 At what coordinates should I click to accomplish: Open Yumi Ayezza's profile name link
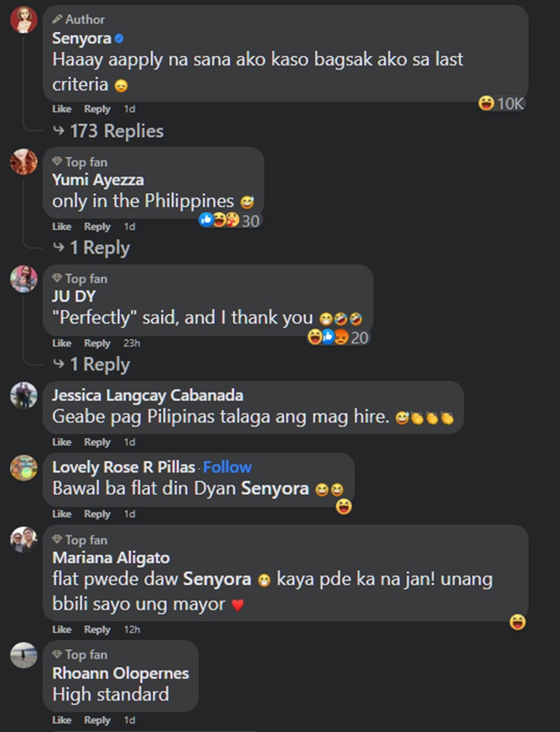tap(98, 180)
